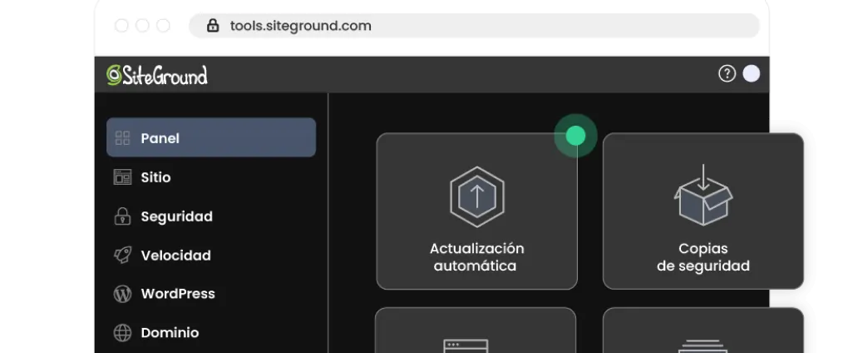Click the third browser window circle
The width and height of the screenshot is (868, 353).
click(163, 26)
